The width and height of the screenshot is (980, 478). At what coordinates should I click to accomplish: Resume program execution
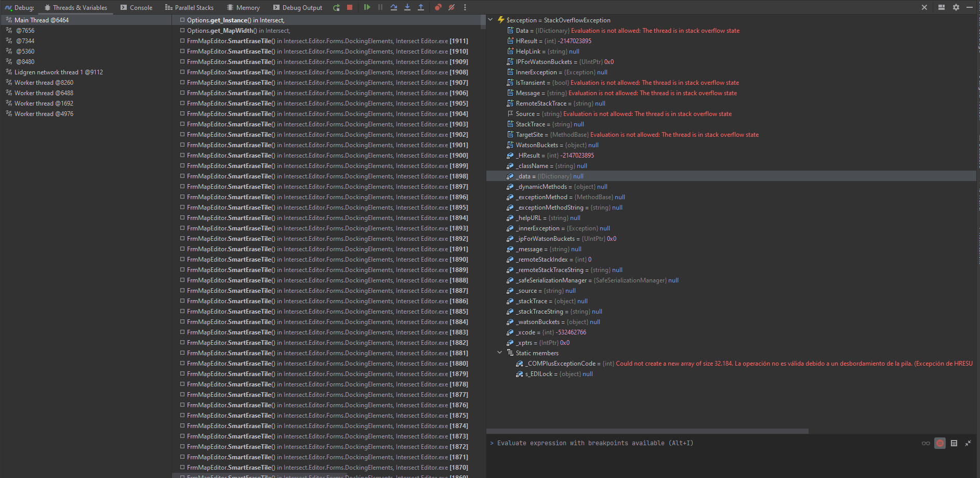point(367,7)
